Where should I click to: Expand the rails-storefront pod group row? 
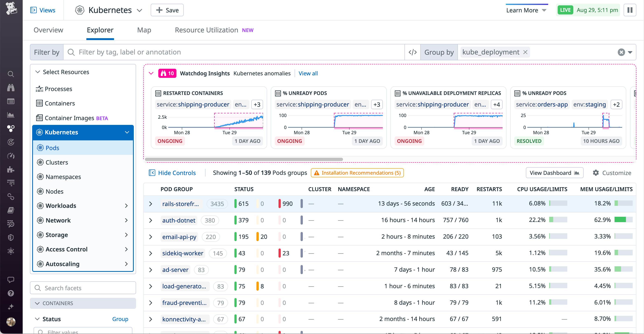150,204
